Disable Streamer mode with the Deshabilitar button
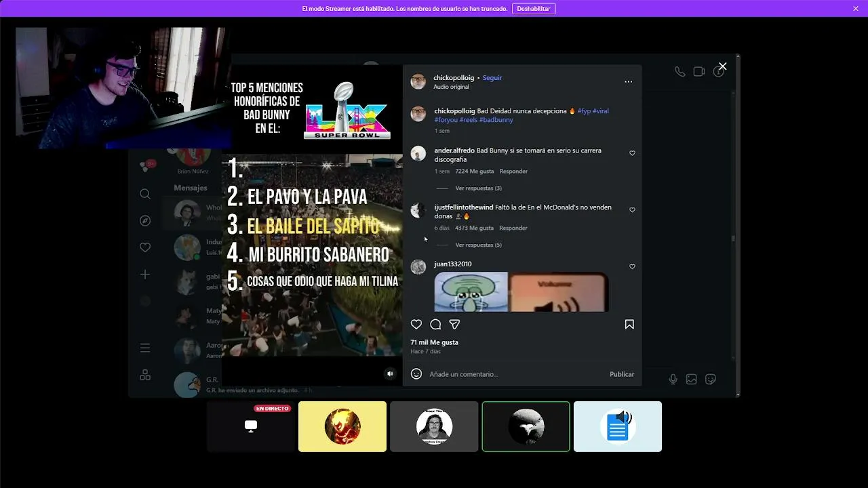Image resolution: width=868 pixels, height=488 pixels. (534, 9)
